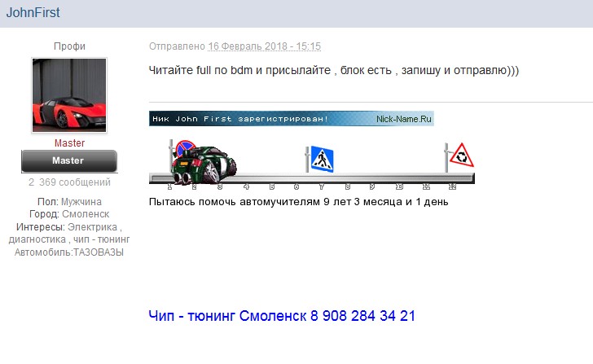Click the roundabout warning triangle sign
Viewport: 593px width, 364px height.
tap(461, 155)
